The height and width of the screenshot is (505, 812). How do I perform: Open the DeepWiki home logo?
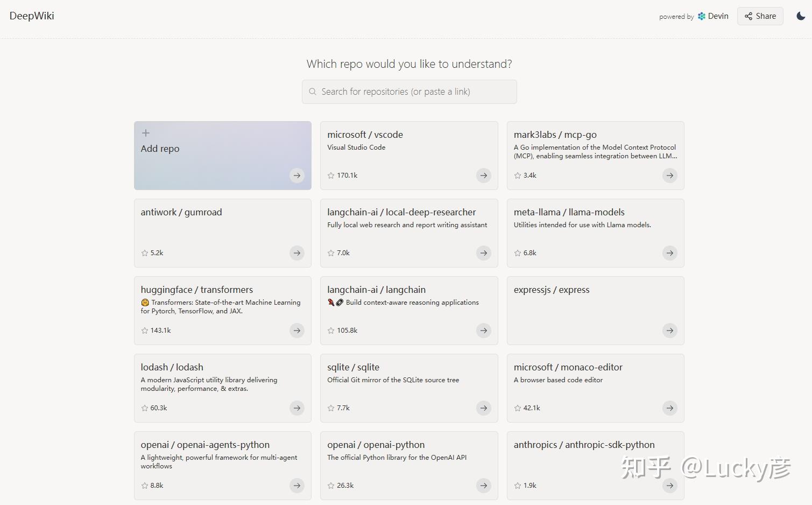[x=32, y=16]
